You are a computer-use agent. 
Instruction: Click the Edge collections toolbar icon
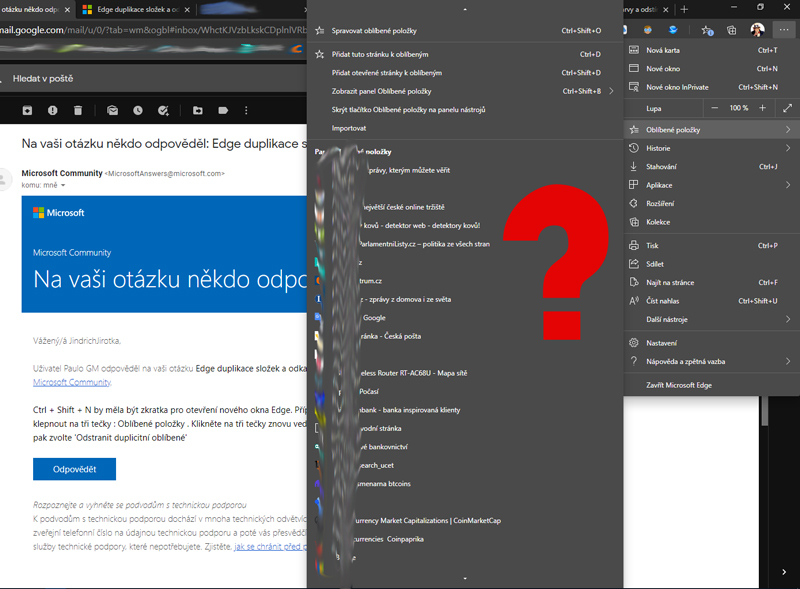[731, 30]
